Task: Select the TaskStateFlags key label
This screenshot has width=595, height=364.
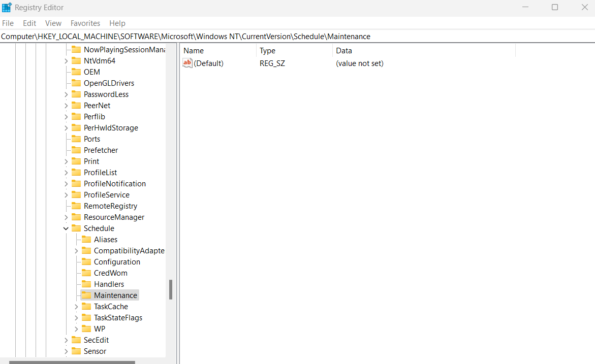Action: 118,318
